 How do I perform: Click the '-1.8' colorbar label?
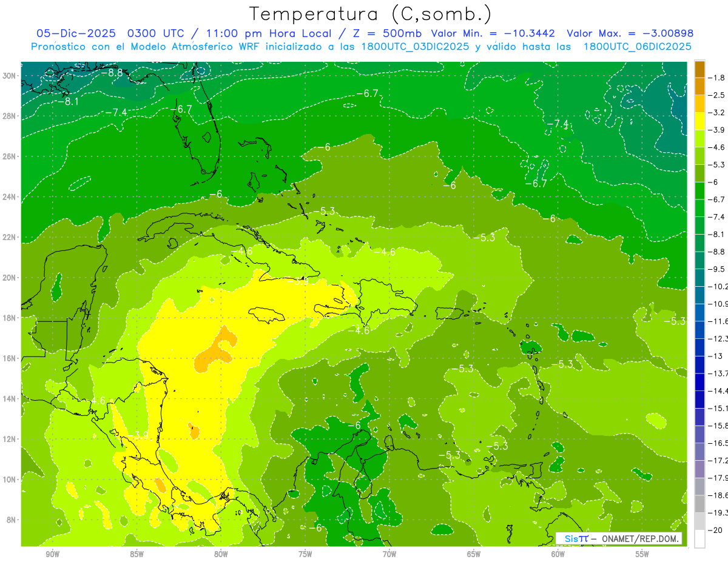(718, 78)
